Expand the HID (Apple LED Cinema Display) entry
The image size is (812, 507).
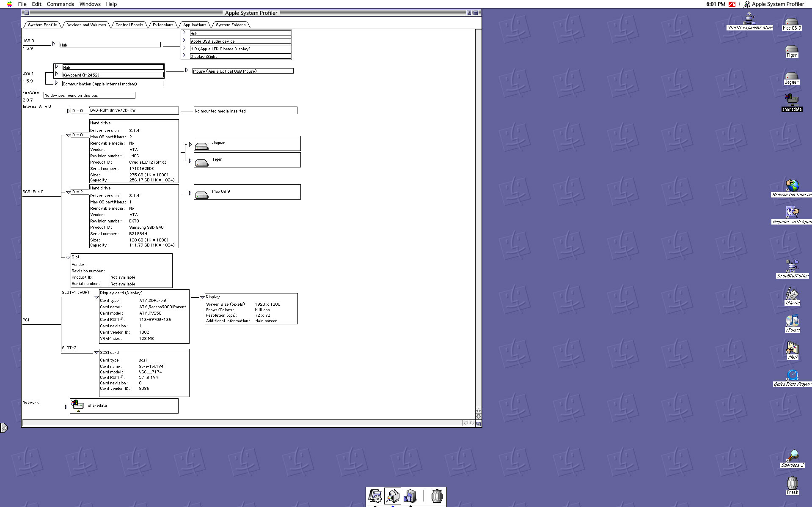(184, 48)
